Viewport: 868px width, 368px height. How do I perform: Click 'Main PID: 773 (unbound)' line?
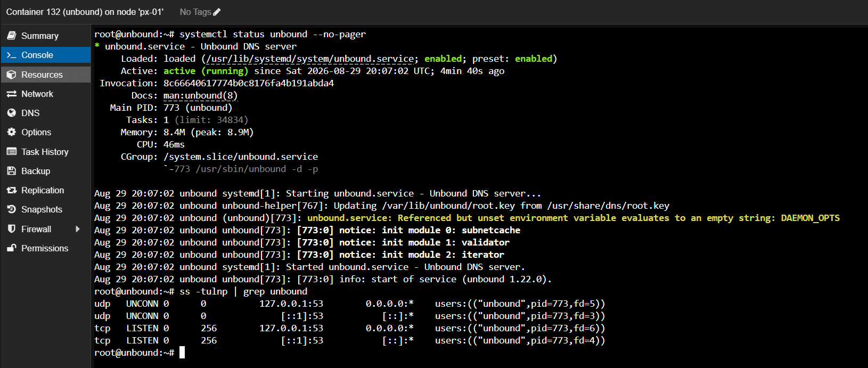[171, 108]
